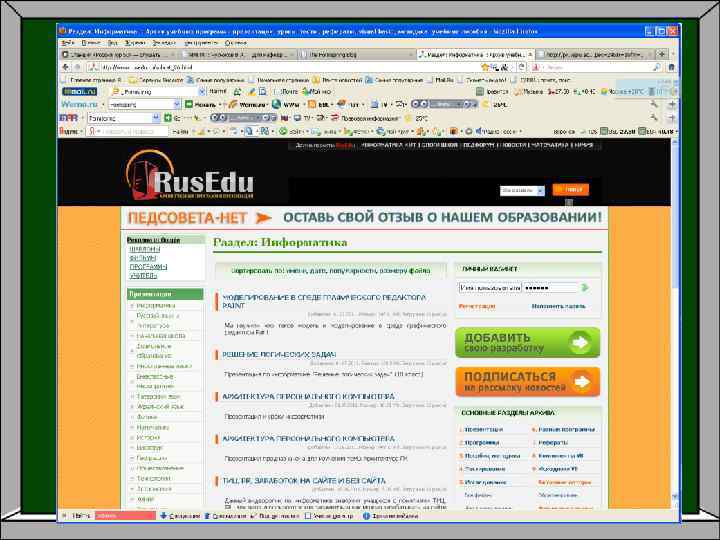Click Рефераты in the archive sections list
The height and width of the screenshot is (540, 720).
(553, 443)
